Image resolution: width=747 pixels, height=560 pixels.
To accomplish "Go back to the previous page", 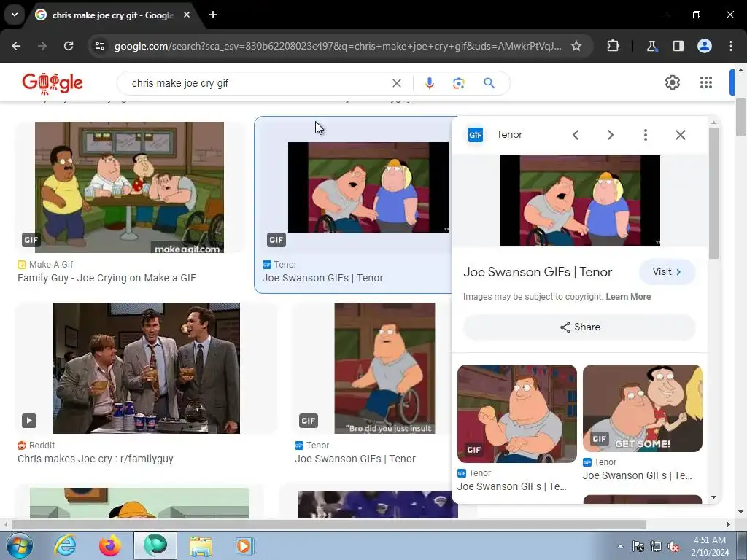I will pyautogui.click(x=16, y=46).
